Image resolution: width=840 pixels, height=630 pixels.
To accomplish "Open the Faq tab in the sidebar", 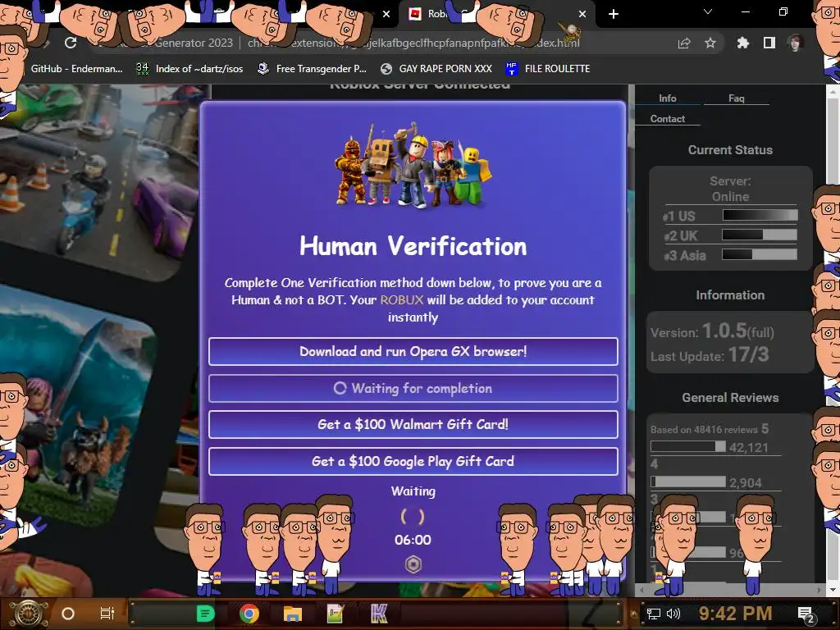I will click(x=736, y=98).
